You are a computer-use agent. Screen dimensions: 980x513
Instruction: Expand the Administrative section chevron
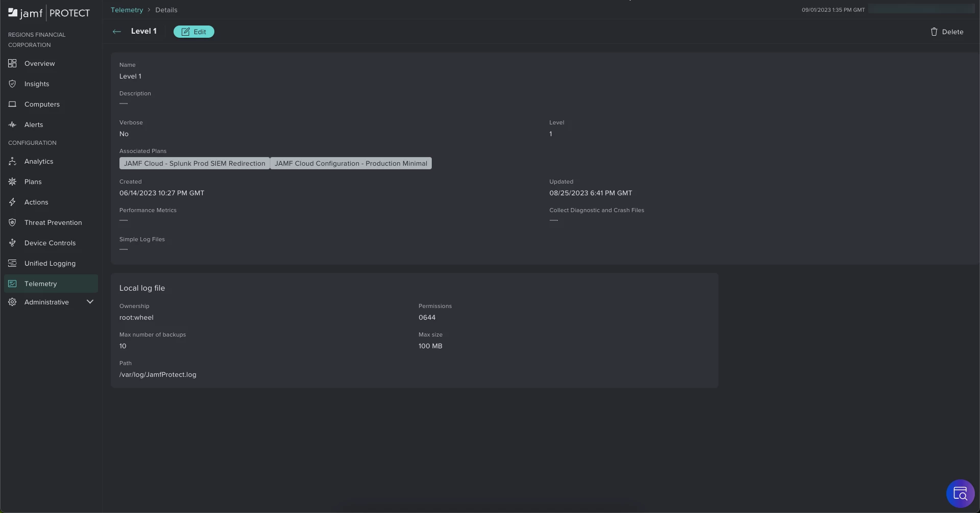(90, 302)
